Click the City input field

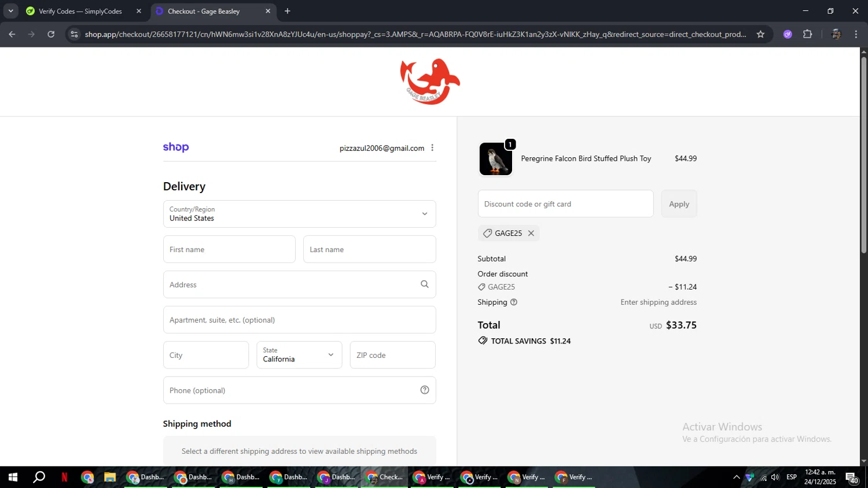pos(206,355)
